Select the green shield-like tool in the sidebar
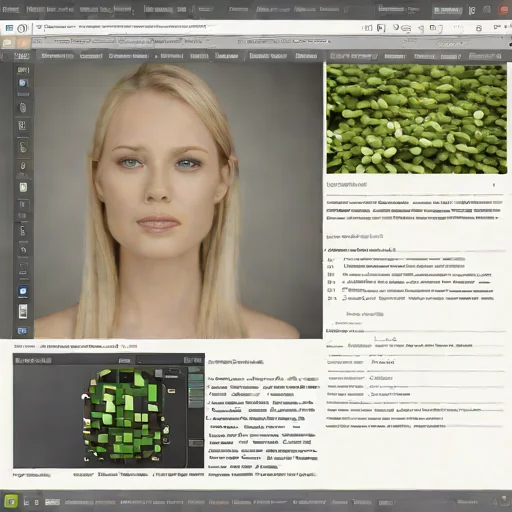 (23, 187)
